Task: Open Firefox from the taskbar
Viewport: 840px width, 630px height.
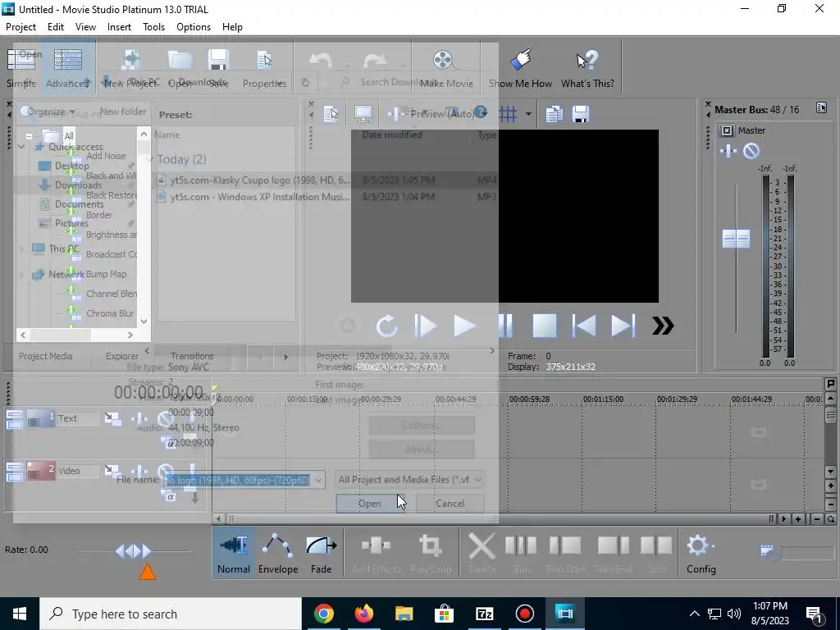Action: (x=363, y=614)
